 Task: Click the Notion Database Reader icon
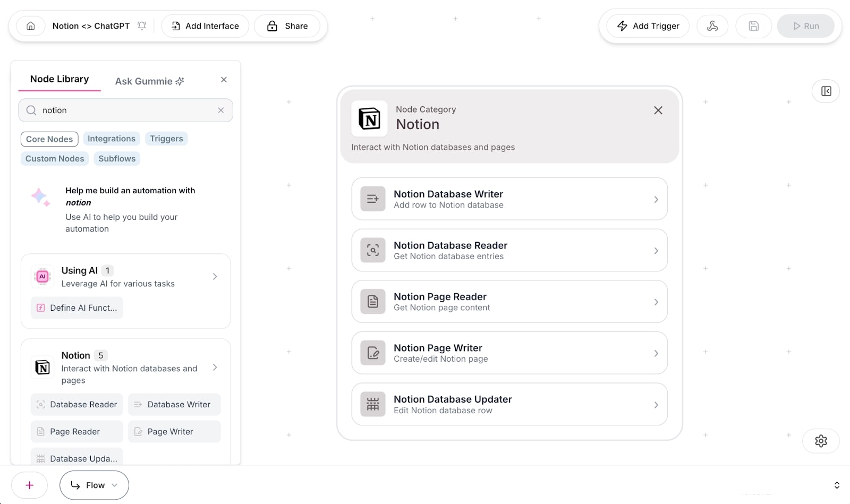coord(373,250)
